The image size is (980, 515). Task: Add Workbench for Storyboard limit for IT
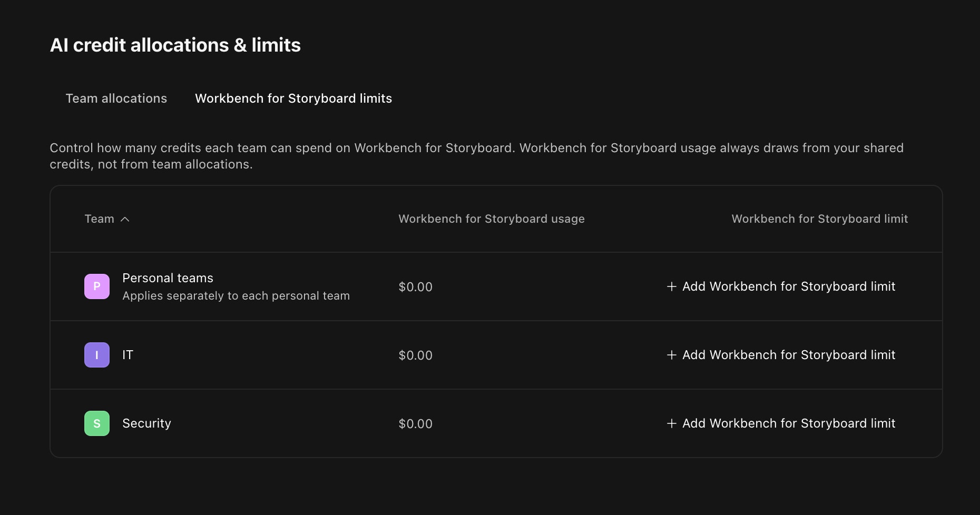(781, 355)
